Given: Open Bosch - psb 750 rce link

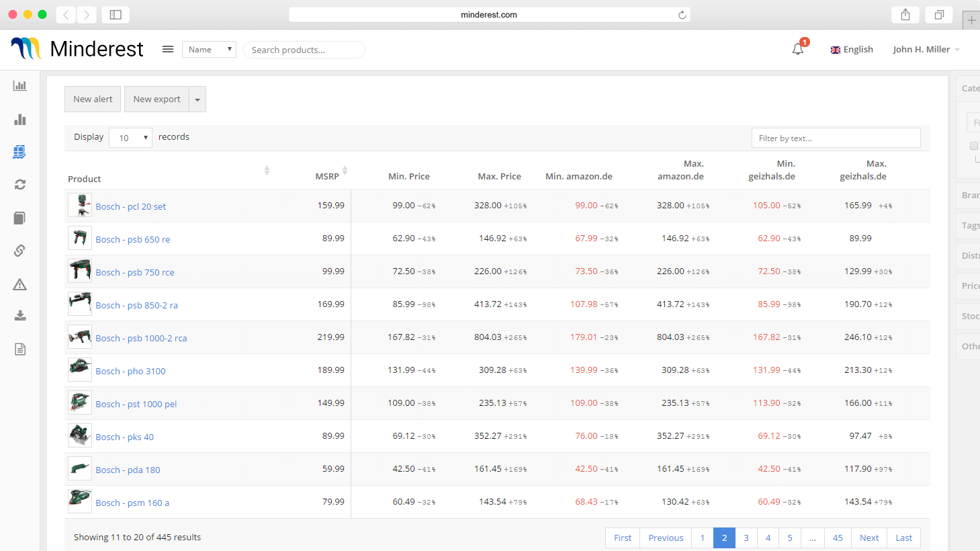Looking at the screenshot, I should pyautogui.click(x=135, y=272).
